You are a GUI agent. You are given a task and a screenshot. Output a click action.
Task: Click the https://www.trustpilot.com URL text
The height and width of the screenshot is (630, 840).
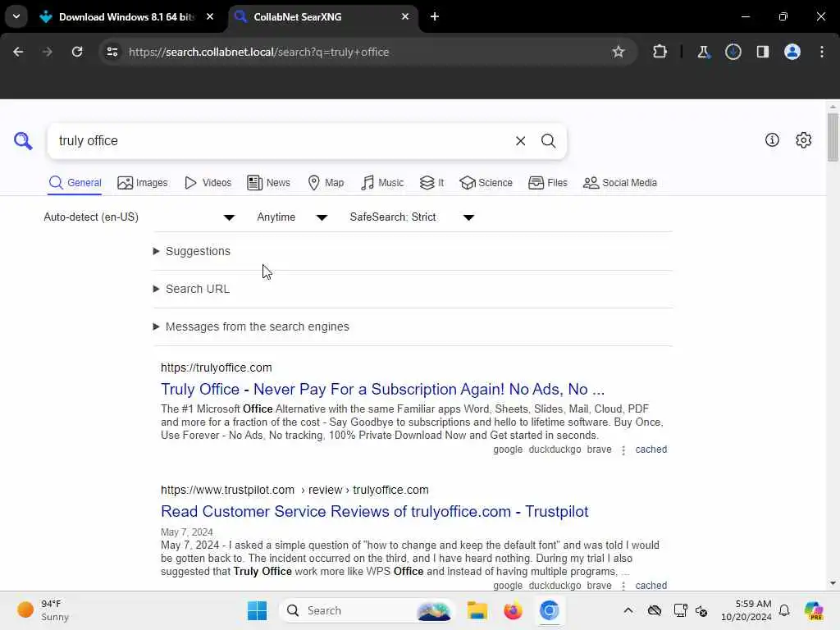(x=228, y=490)
